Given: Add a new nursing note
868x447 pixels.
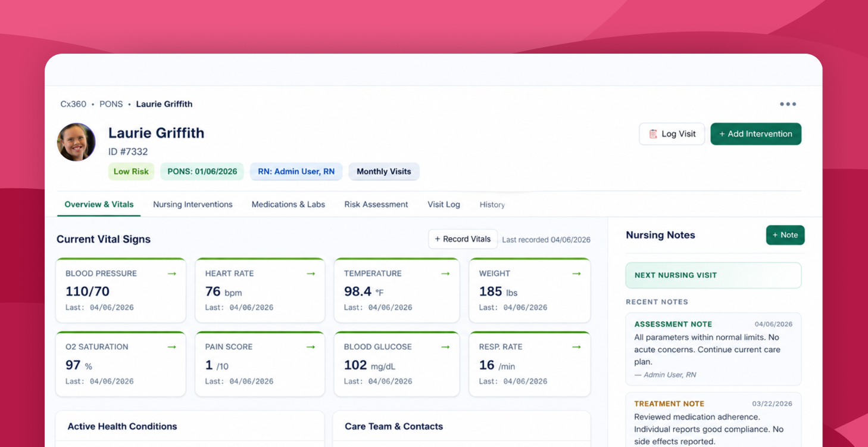Looking at the screenshot, I should 785,235.
